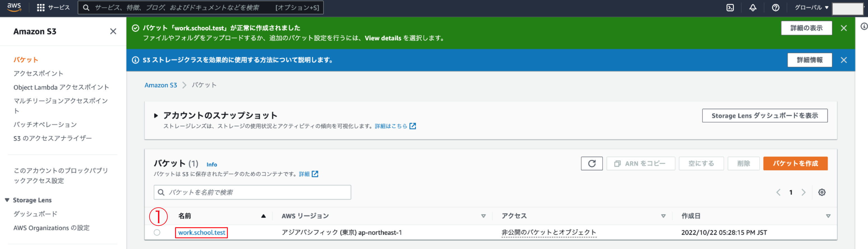Click the ARN をコピー button
The height and width of the screenshot is (249, 868).
click(641, 164)
